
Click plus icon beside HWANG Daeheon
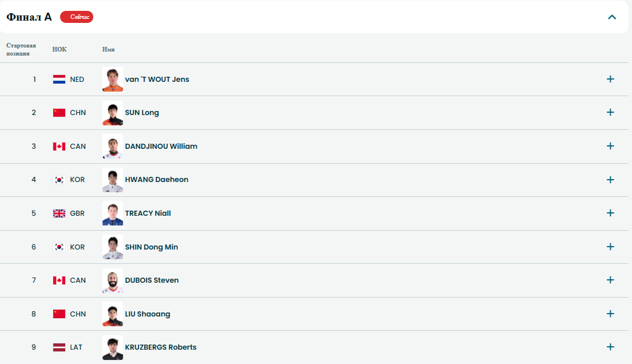click(x=610, y=180)
